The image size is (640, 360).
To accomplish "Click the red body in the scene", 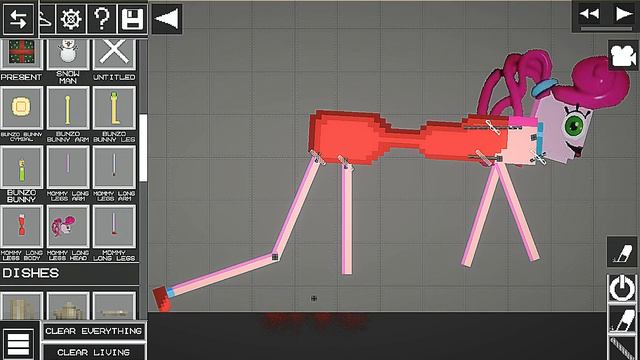I will 408,138.
